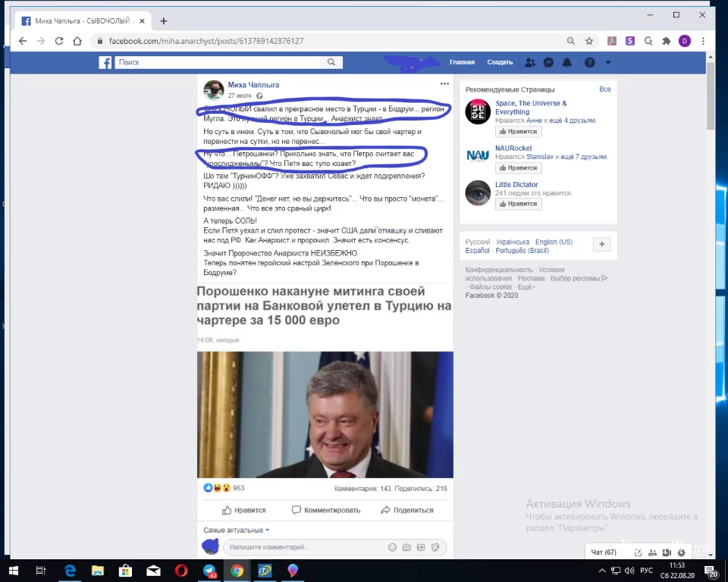Open Poroshenko article photo

click(325, 415)
